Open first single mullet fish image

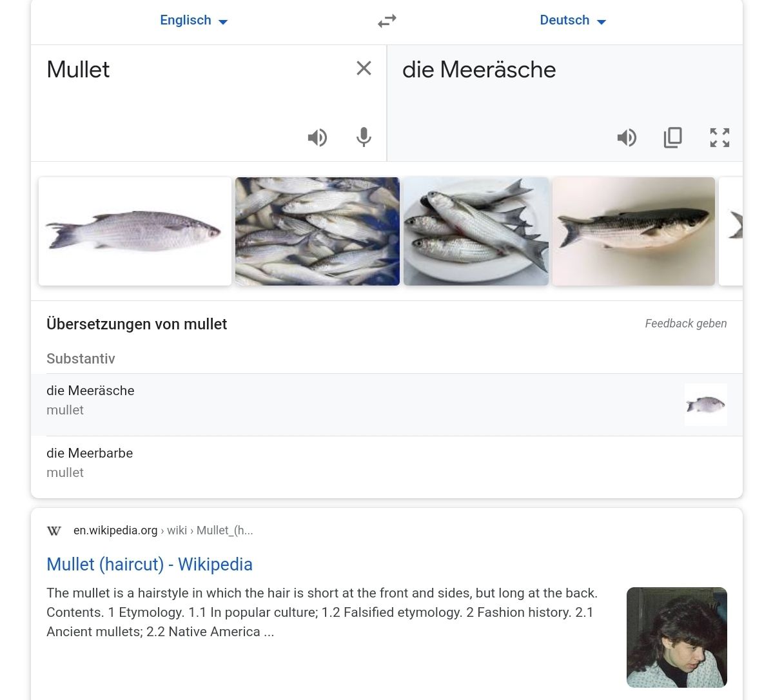[x=135, y=231]
